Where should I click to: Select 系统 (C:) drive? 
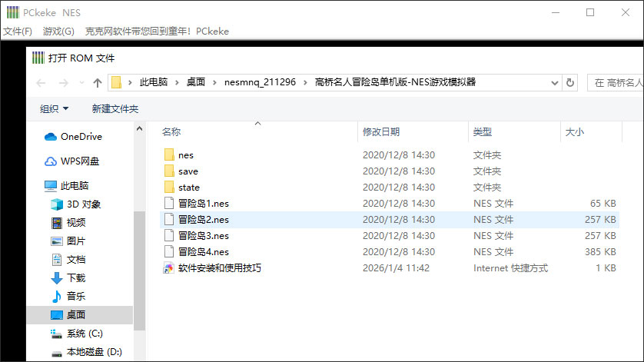click(x=85, y=334)
